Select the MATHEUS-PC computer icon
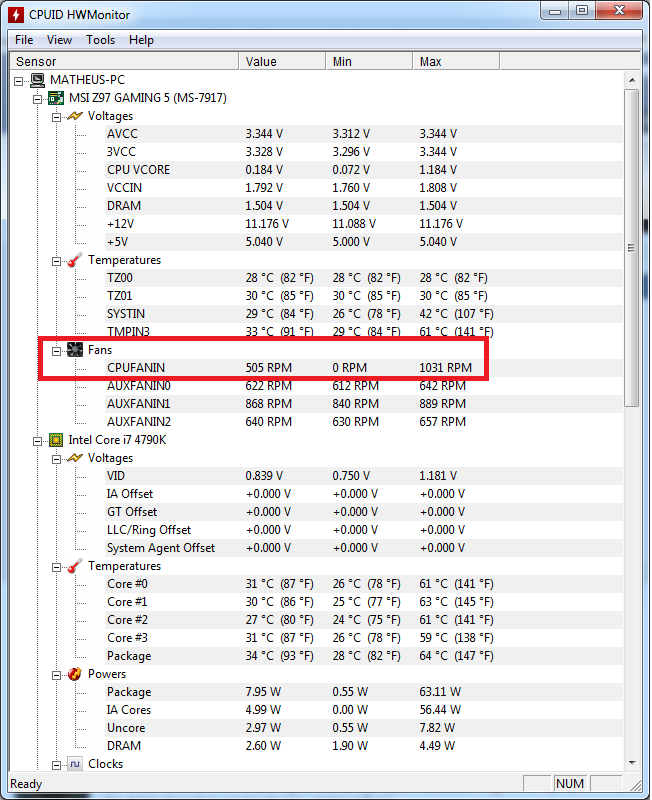652x800 pixels. coord(38,80)
